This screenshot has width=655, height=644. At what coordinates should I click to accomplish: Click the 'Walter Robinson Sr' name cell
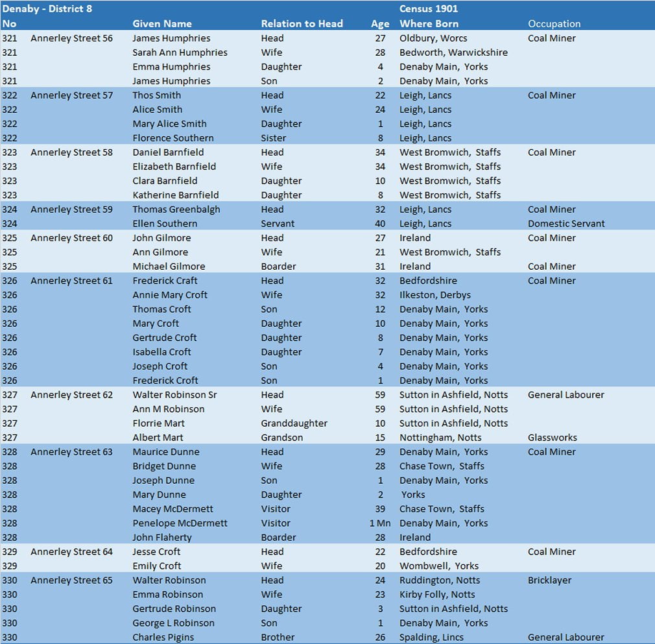click(x=175, y=395)
